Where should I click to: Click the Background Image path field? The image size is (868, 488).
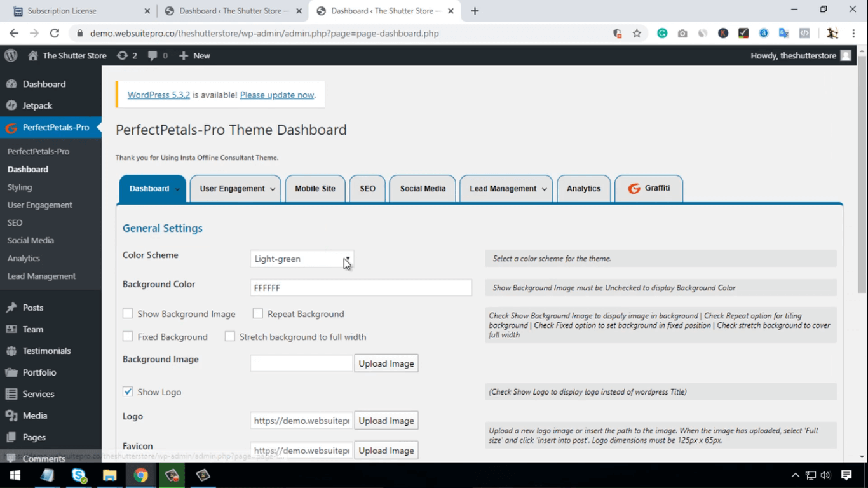pos(301,363)
